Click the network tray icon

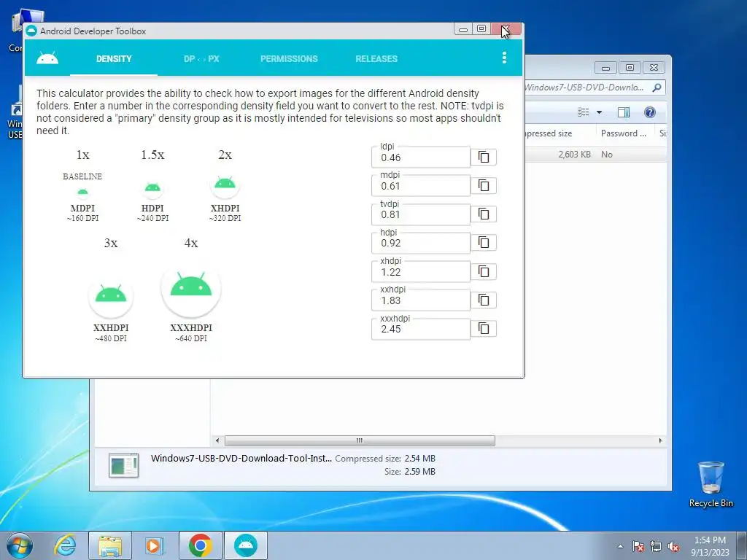pyautogui.click(x=656, y=546)
